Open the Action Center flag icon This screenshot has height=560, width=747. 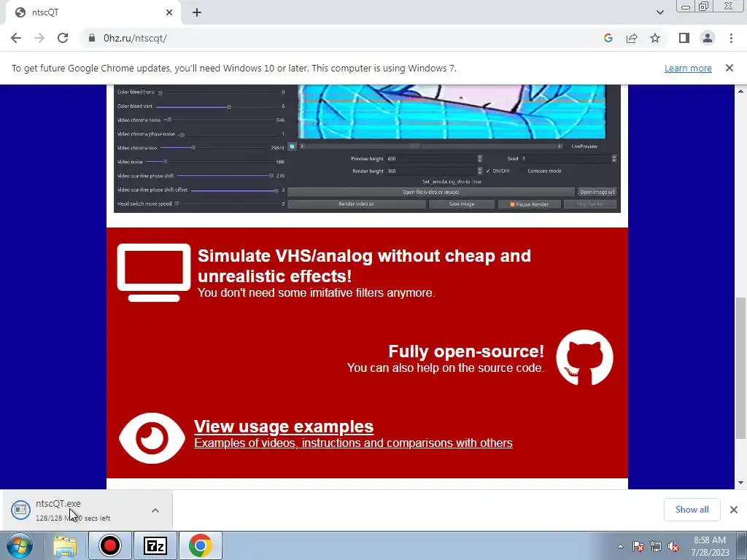(x=638, y=546)
